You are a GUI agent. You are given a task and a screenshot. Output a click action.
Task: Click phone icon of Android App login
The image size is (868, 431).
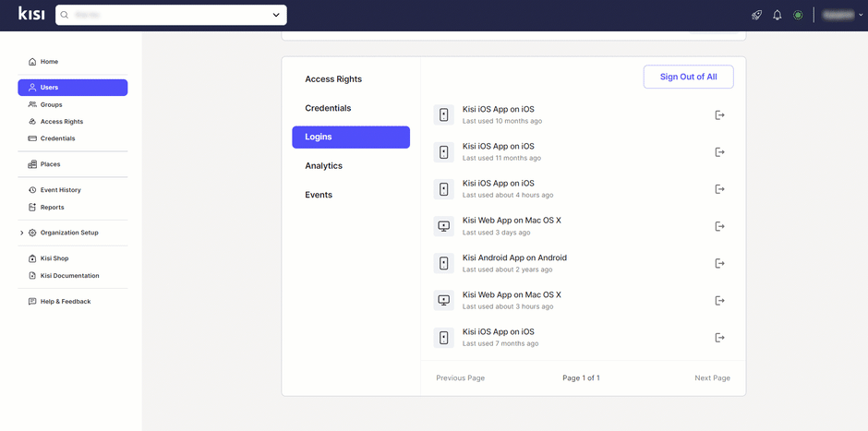coord(443,263)
